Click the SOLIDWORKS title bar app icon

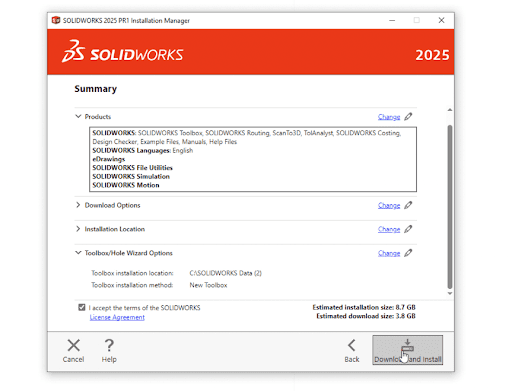56,20
